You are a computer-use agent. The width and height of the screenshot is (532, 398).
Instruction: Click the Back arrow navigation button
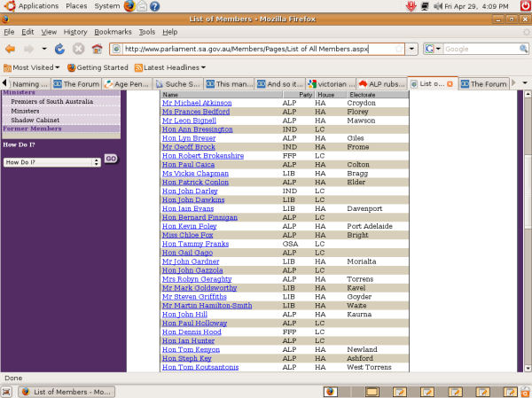click(10, 49)
